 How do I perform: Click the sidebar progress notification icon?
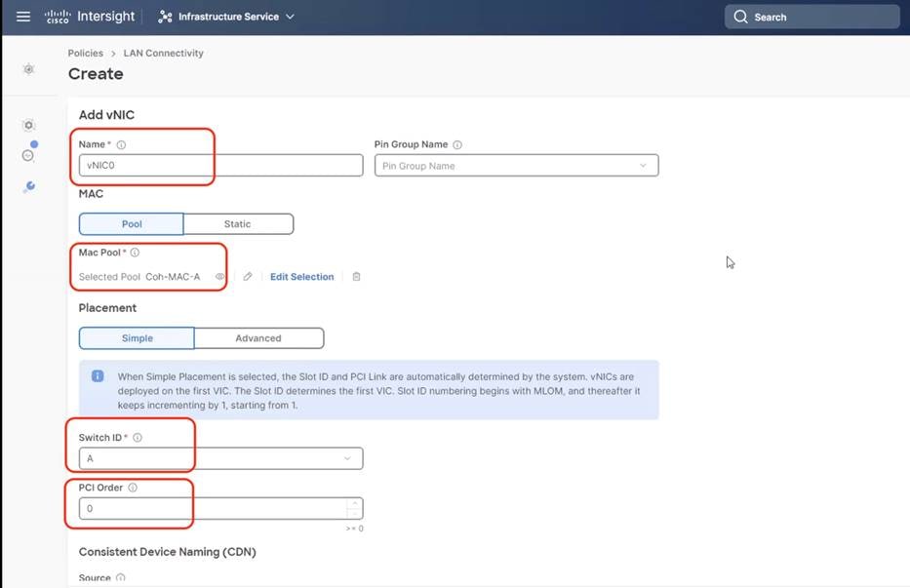coord(29,153)
